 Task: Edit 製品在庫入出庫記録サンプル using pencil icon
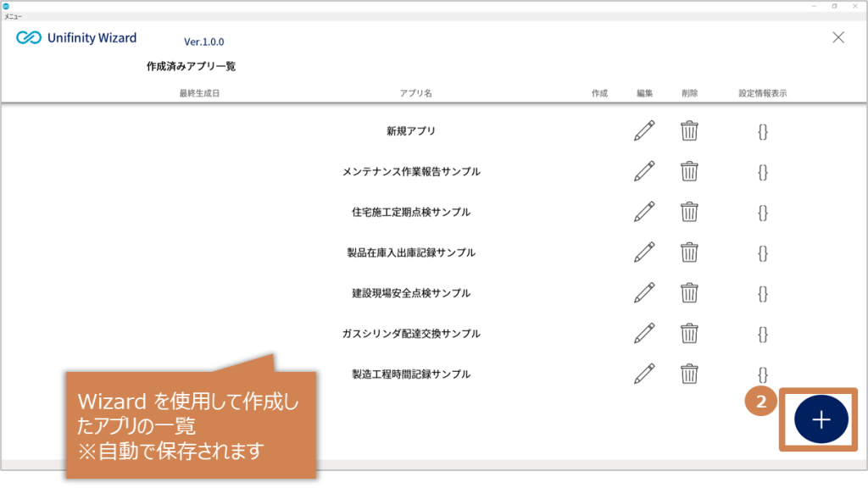pyautogui.click(x=644, y=252)
